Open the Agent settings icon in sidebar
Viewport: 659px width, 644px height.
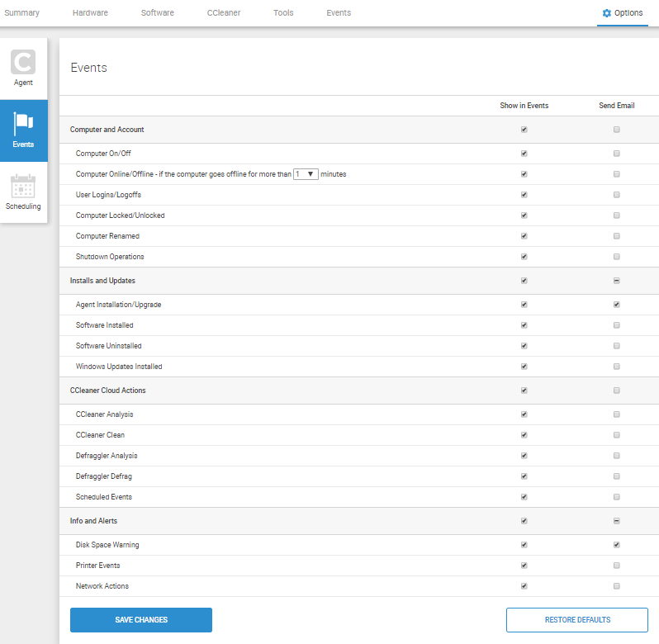click(23, 62)
